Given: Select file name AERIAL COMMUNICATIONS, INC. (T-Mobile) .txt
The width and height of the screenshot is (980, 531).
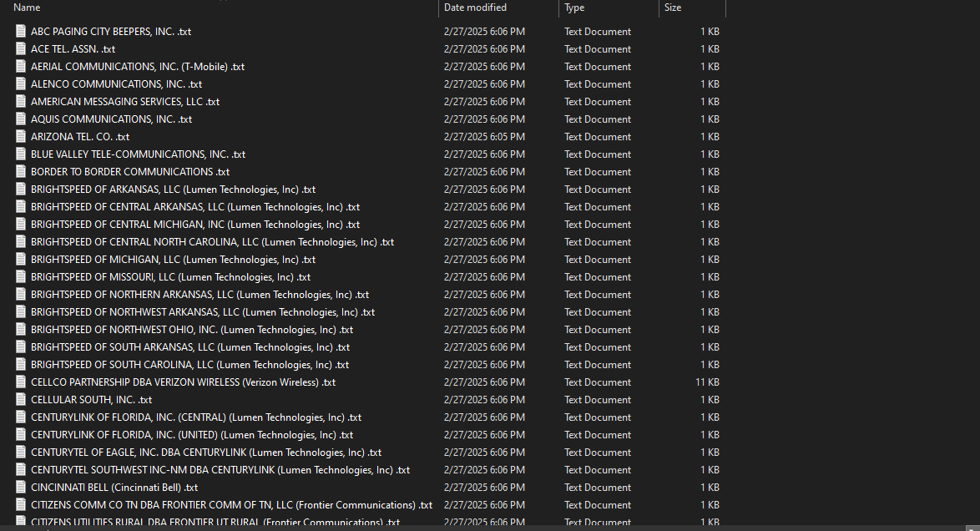Looking at the screenshot, I should point(138,66).
